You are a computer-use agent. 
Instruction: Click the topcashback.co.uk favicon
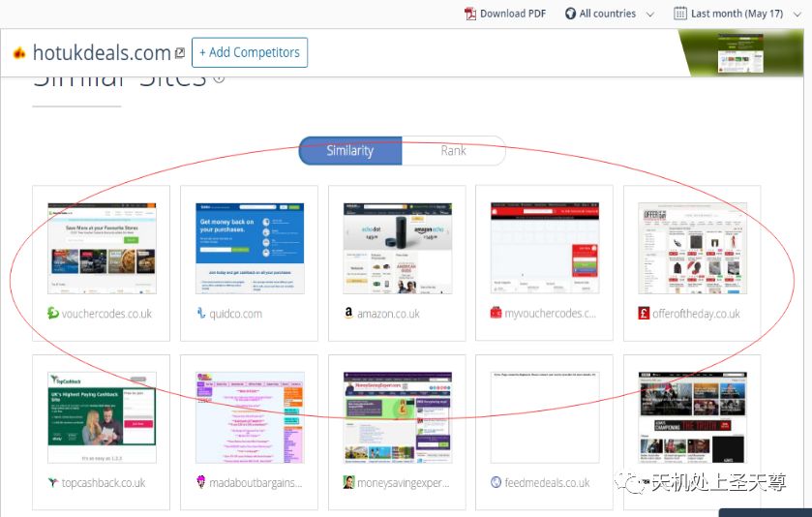(53, 482)
